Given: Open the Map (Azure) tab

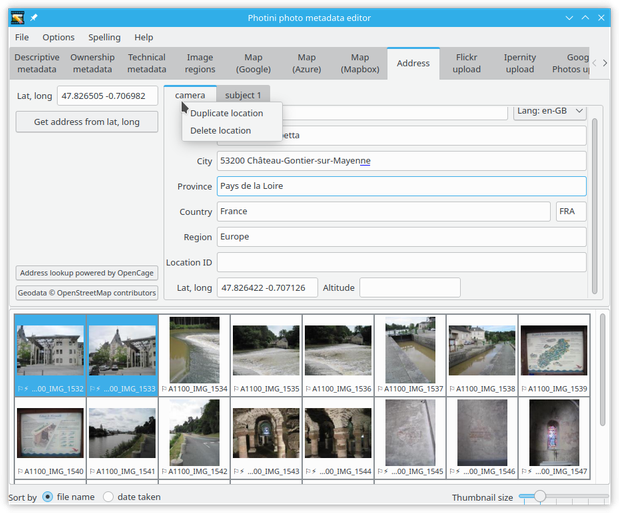Looking at the screenshot, I should point(306,63).
